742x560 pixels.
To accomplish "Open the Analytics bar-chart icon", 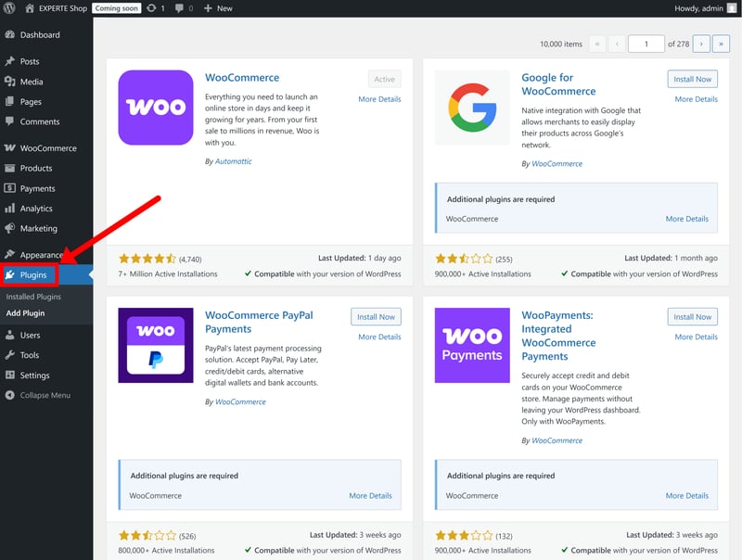I will 10,208.
